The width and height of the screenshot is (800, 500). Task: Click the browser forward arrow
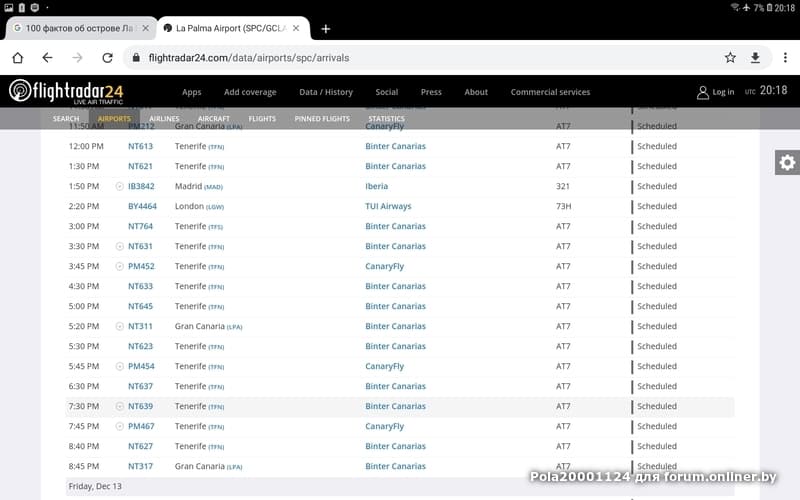77,58
